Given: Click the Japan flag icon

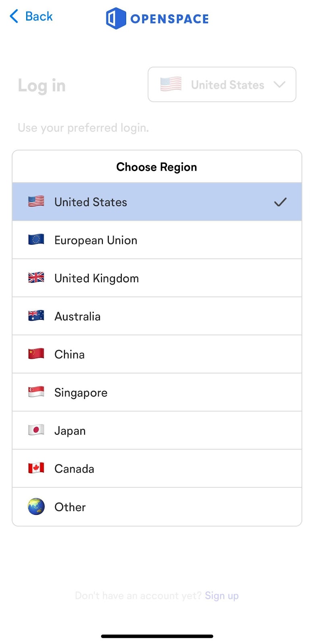Looking at the screenshot, I should click(36, 430).
